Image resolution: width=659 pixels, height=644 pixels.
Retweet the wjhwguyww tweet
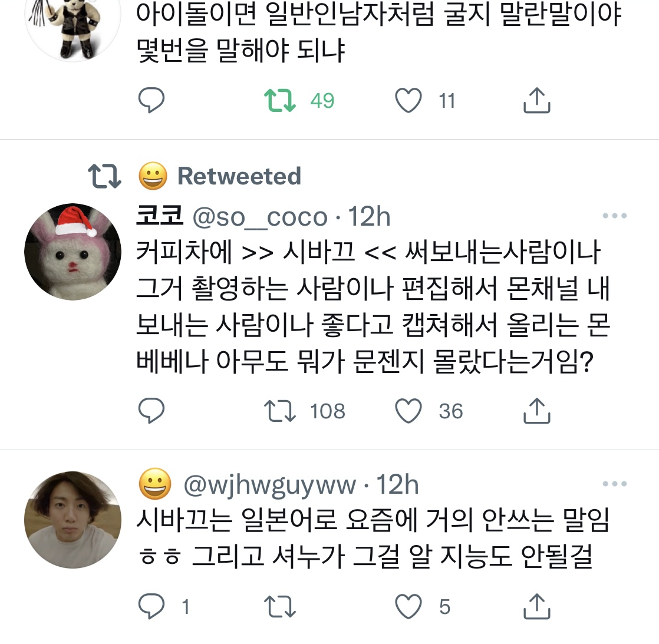pyautogui.click(x=279, y=607)
